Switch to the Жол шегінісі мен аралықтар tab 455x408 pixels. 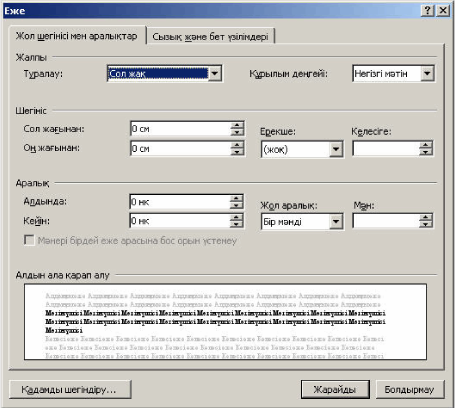point(77,36)
